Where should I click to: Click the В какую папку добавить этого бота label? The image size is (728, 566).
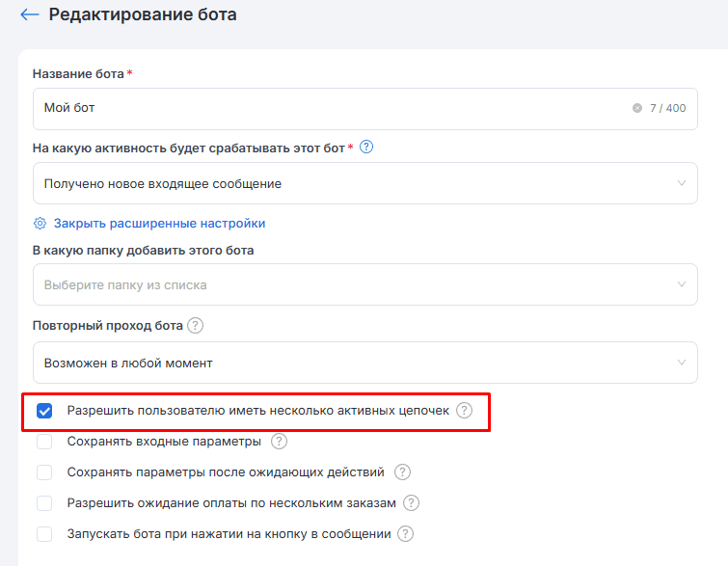point(143,251)
